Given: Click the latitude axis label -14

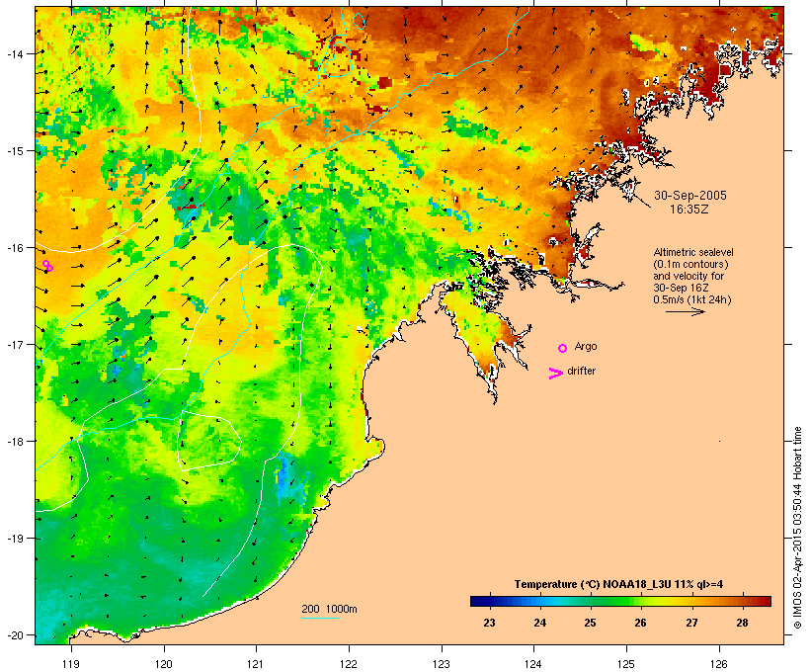Looking at the screenshot, I should tap(15, 53).
